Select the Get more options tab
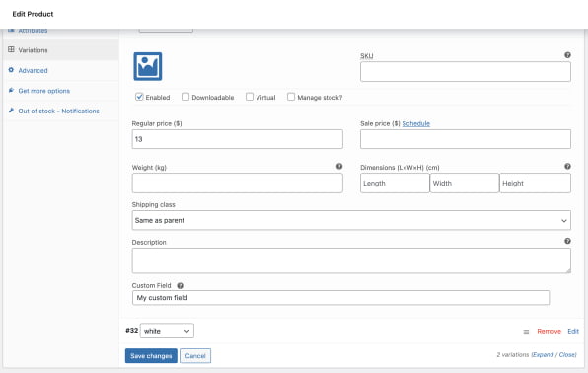 pyautogui.click(x=60, y=91)
